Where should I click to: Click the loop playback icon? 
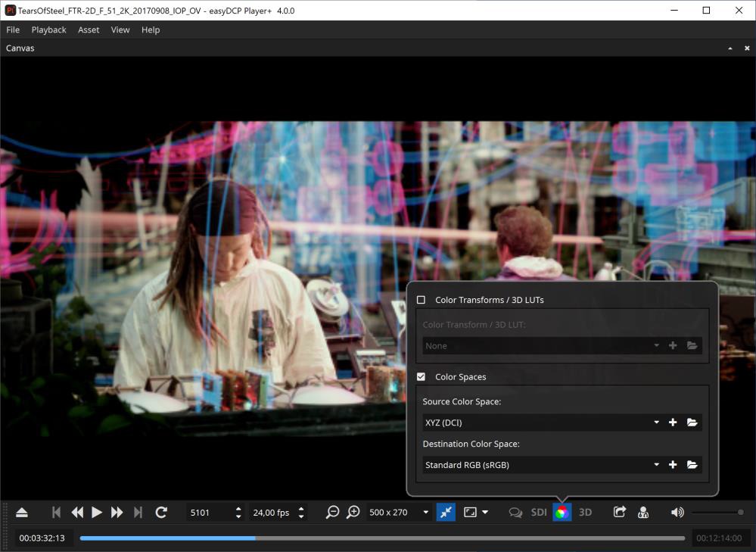[161, 513]
